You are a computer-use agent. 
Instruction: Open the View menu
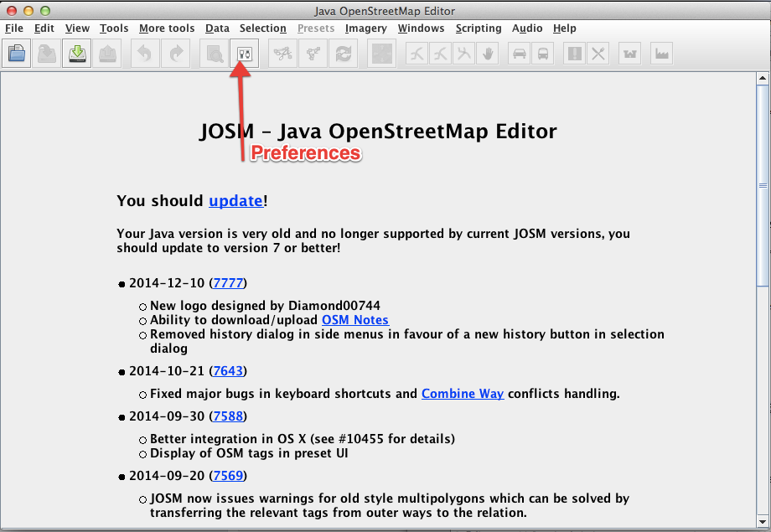(x=77, y=28)
